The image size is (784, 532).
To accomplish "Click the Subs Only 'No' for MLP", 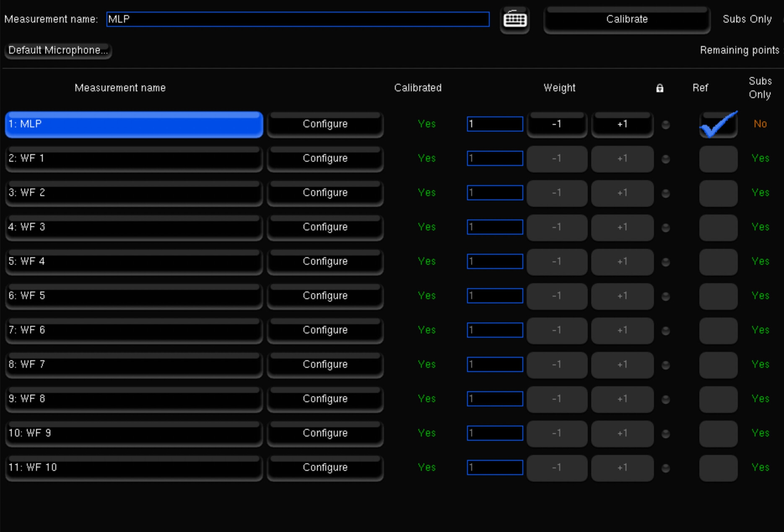I will point(760,124).
